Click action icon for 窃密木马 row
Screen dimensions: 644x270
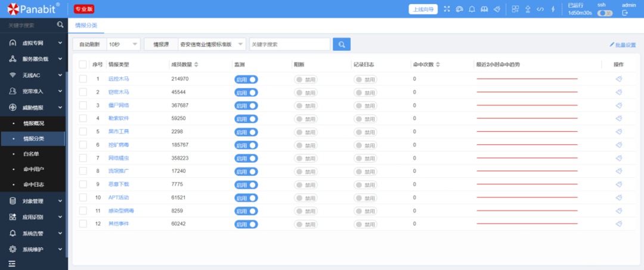(619, 92)
